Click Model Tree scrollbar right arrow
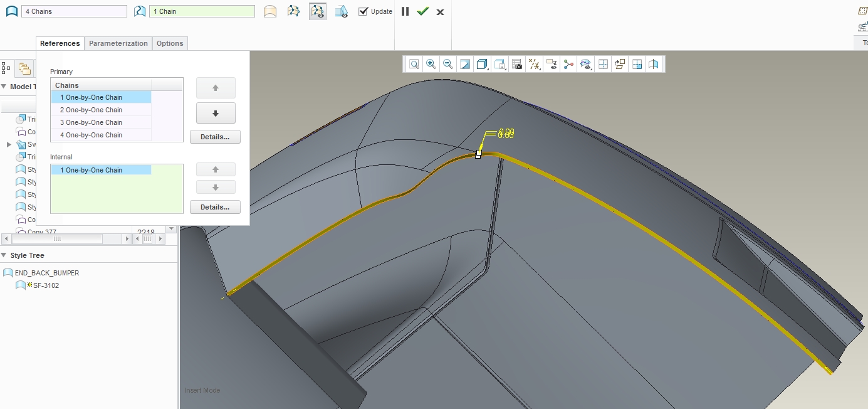The width and height of the screenshot is (868, 409). pyautogui.click(x=127, y=239)
